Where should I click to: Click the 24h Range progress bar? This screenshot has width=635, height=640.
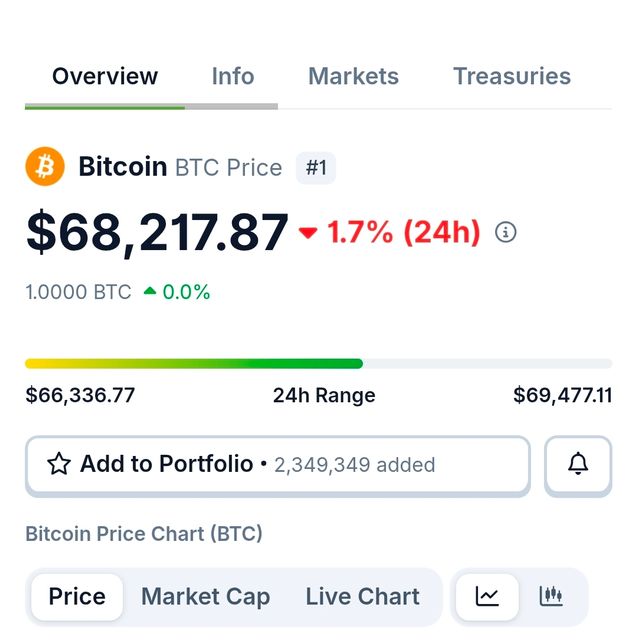tap(318, 364)
